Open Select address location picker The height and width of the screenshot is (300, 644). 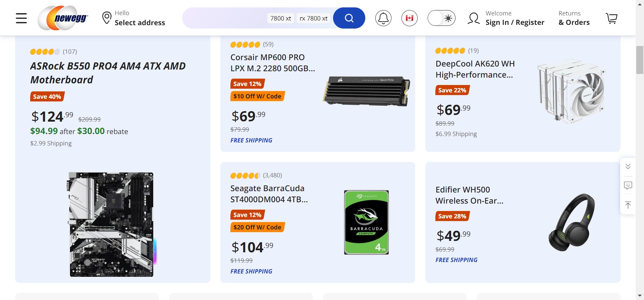pyautogui.click(x=140, y=23)
